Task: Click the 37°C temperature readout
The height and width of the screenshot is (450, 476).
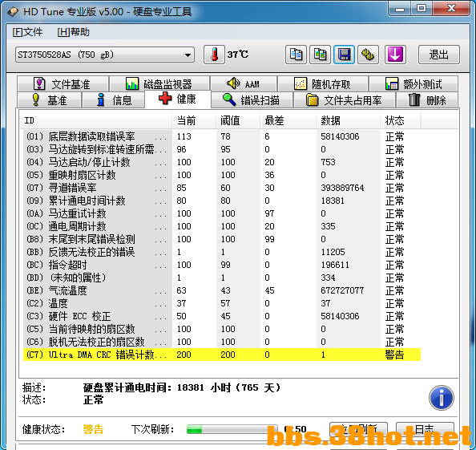Action: coord(238,55)
